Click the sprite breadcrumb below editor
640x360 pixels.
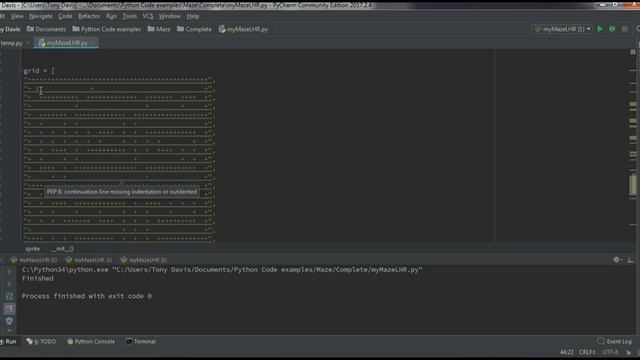pyautogui.click(x=33, y=249)
